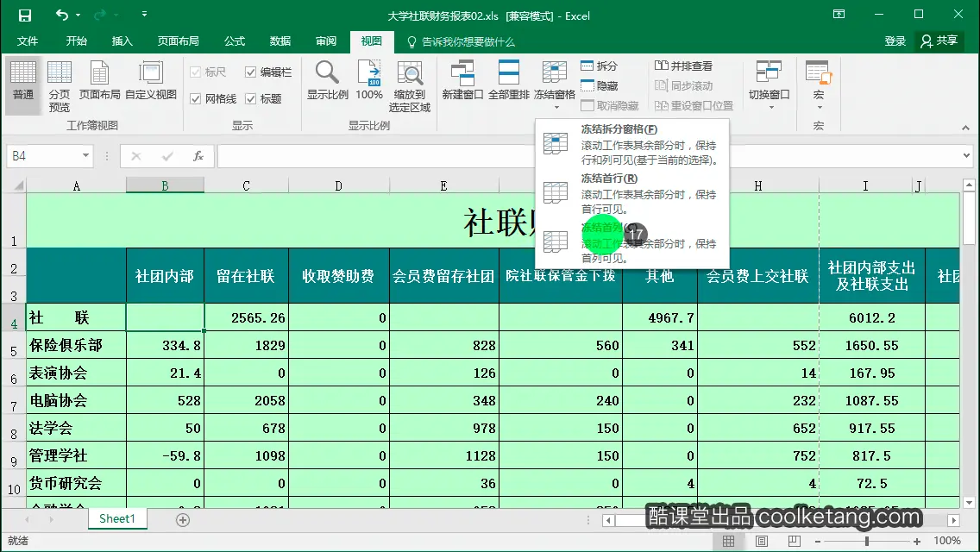Hide the window with 隐藏

click(x=599, y=85)
